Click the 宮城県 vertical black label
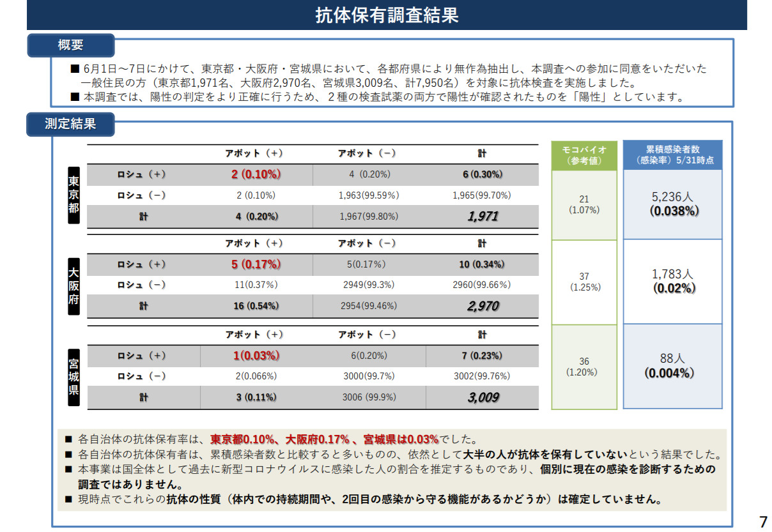Image resolution: width=772 pixels, height=532 pixels. coord(74,377)
